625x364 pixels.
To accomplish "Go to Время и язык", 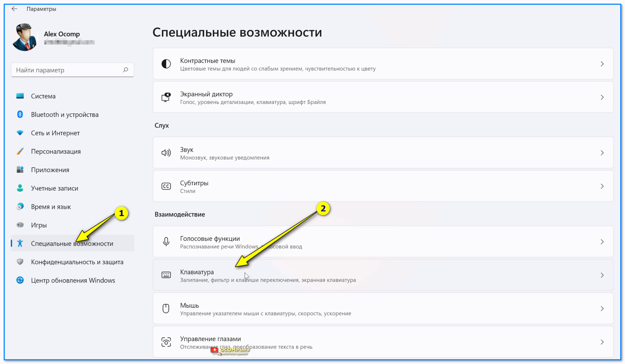I will pyautogui.click(x=72, y=206).
